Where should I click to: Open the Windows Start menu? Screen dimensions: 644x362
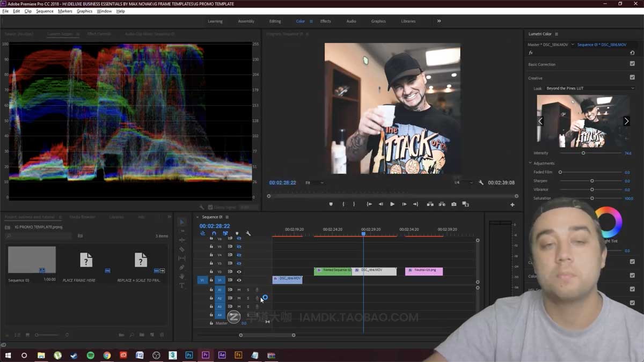pyautogui.click(x=8, y=355)
